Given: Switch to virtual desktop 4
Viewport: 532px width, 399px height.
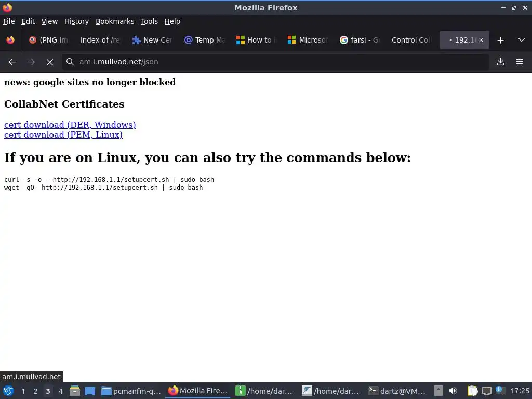Looking at the screenshot, I should pos(60,391).
